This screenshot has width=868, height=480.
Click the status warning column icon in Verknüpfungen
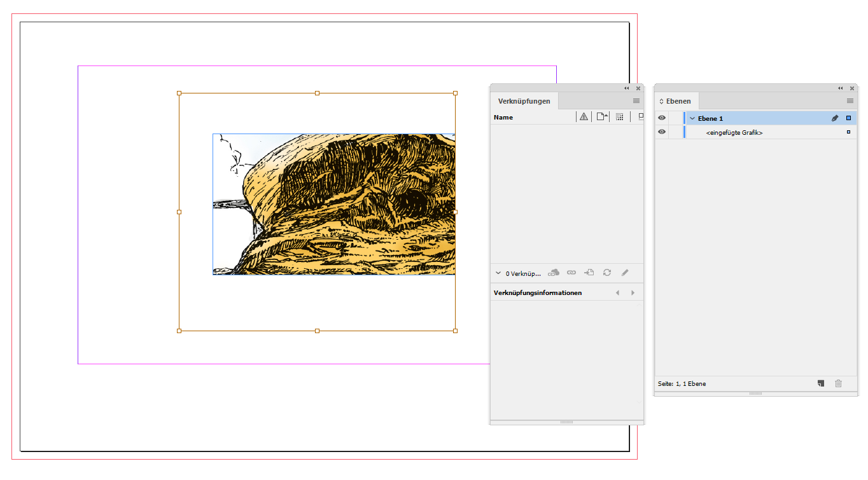(x=584, y=117)
